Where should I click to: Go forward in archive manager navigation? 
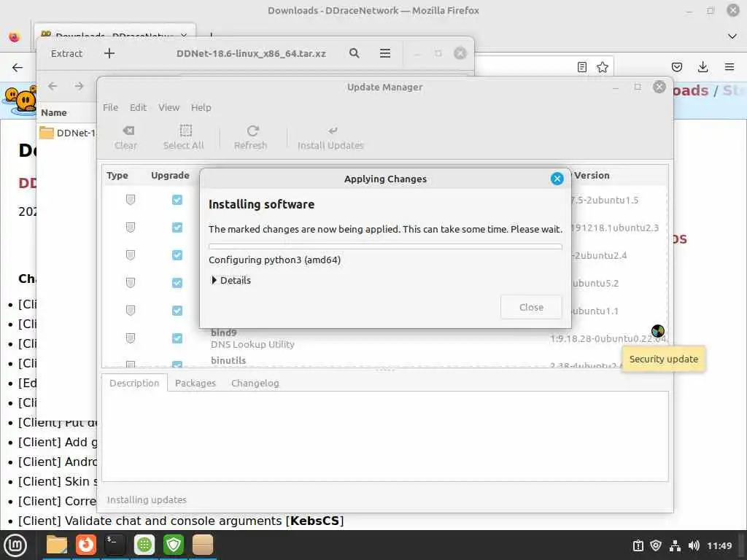(x=79, y=86)
